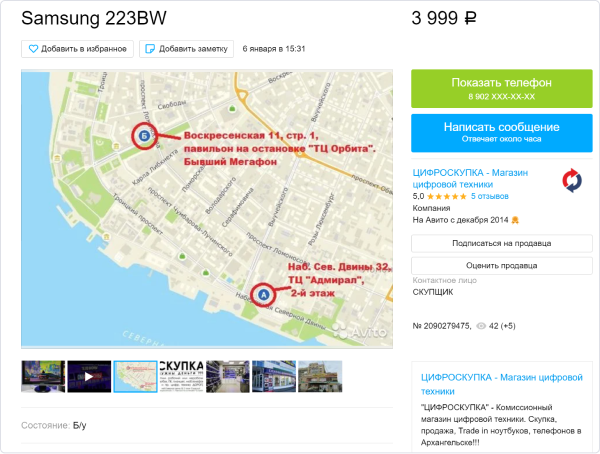600x454 pixels.
Task: Click map marker A near ТЦ Адмирал
Action: point(264,295)
